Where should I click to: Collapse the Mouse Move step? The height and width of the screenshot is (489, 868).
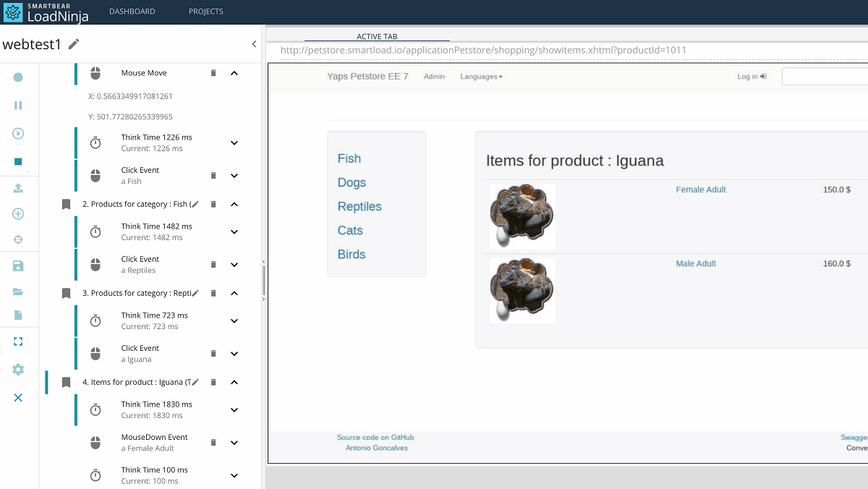click(x=234, y=72)
